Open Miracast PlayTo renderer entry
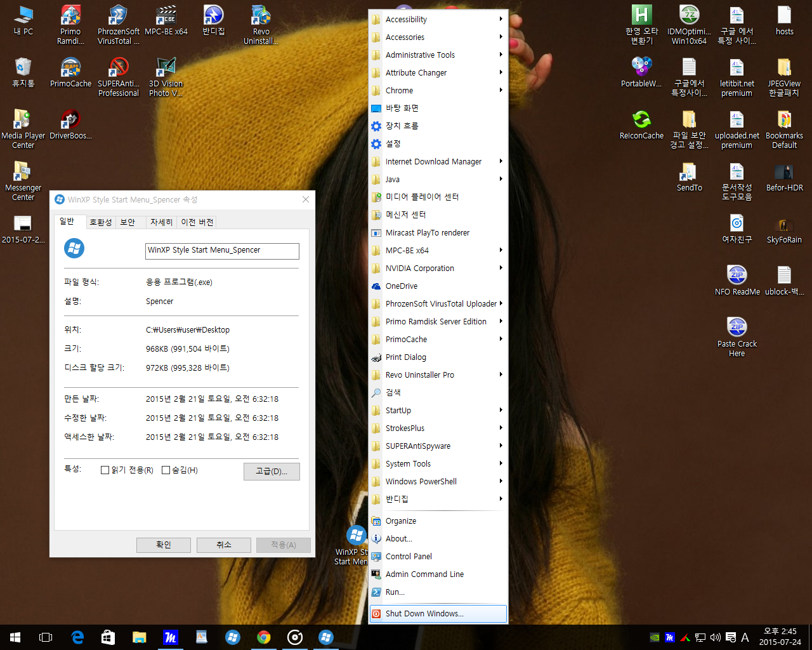812x650 pixels. 438,233
